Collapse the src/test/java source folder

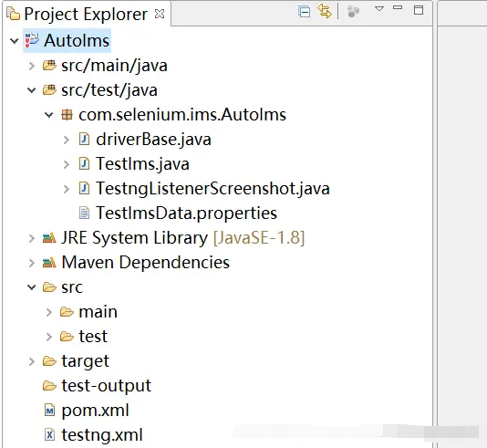(x=32, y=90)
